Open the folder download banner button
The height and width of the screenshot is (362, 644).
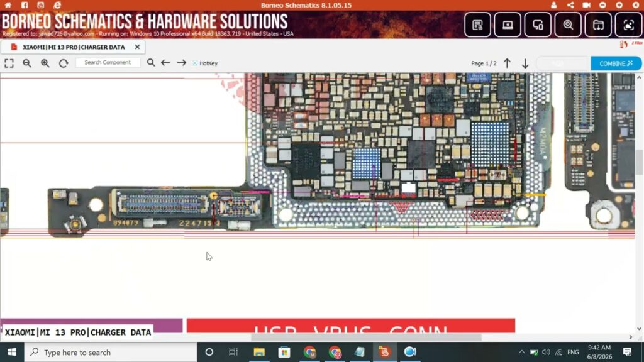point(598,25)
